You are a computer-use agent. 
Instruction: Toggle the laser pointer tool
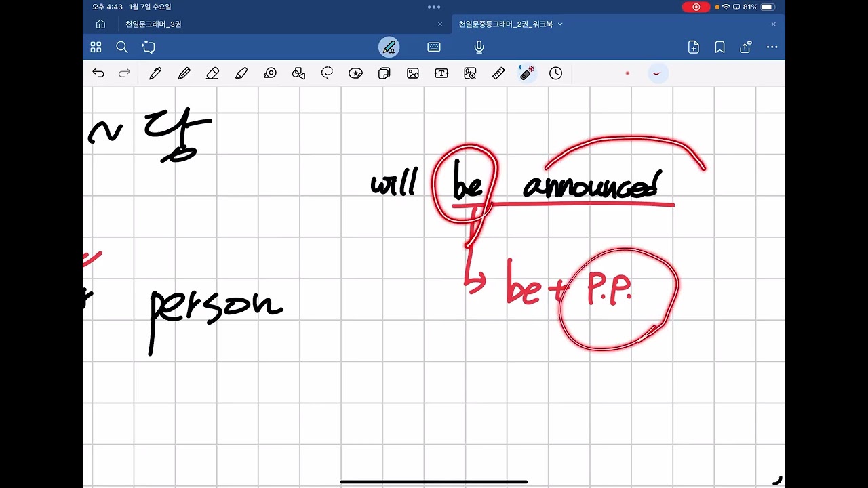coord(527,73)
